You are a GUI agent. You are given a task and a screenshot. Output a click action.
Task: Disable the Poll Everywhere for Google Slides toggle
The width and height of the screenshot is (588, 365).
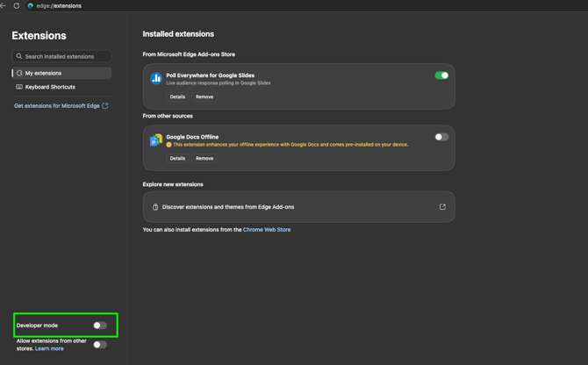click(x=441, y=75)
